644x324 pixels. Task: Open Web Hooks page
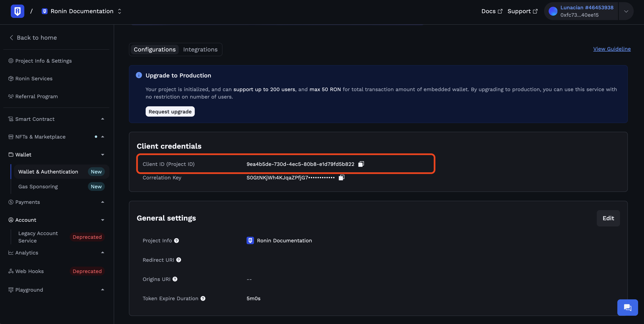tap(56, 271)
